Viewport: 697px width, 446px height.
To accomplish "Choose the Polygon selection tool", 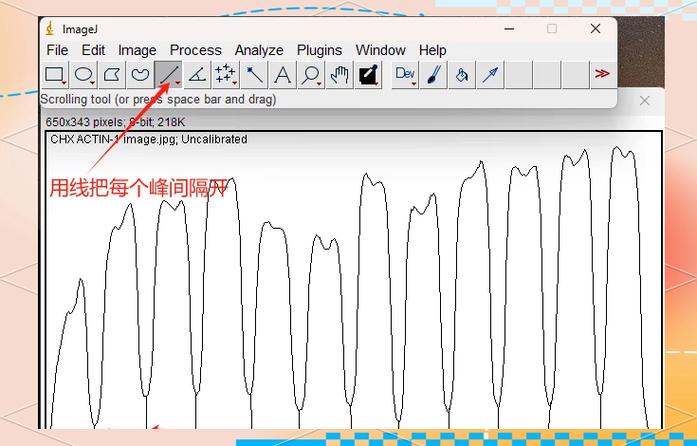I will point(112,75).
